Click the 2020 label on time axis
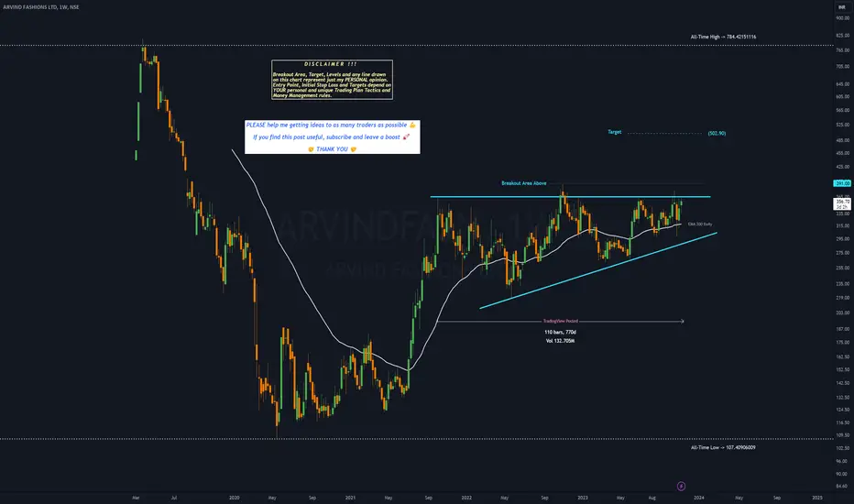 235,498
